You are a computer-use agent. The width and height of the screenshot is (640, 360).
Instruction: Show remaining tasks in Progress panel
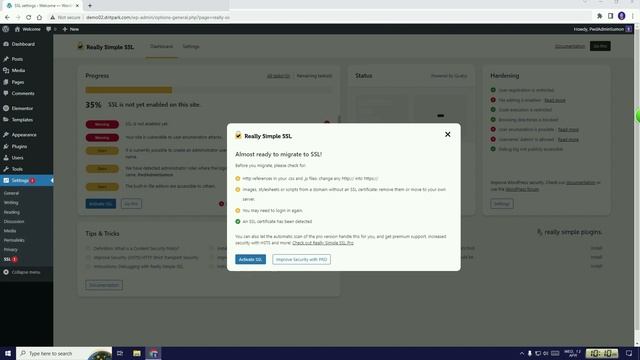(x=314, y=76)
